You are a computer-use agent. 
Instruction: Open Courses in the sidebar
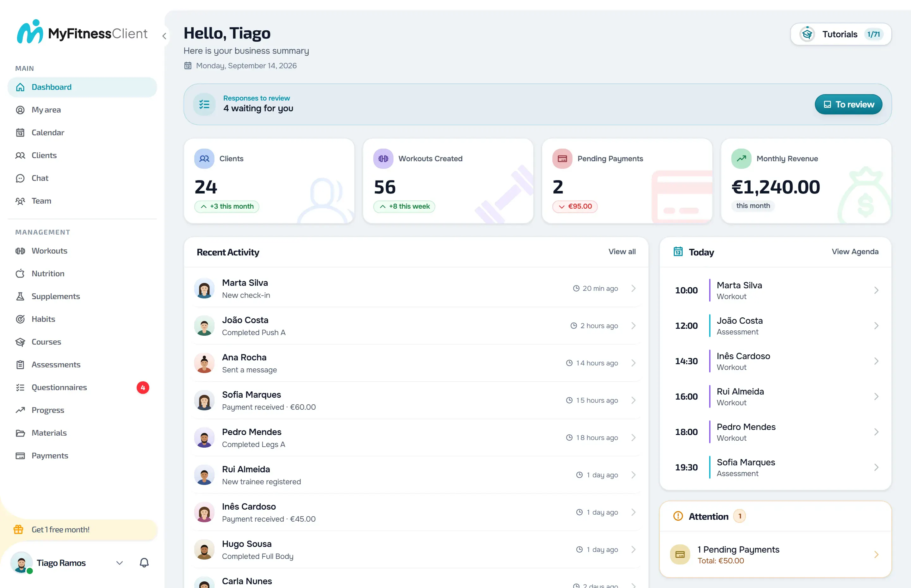click(x=82, y=342)
